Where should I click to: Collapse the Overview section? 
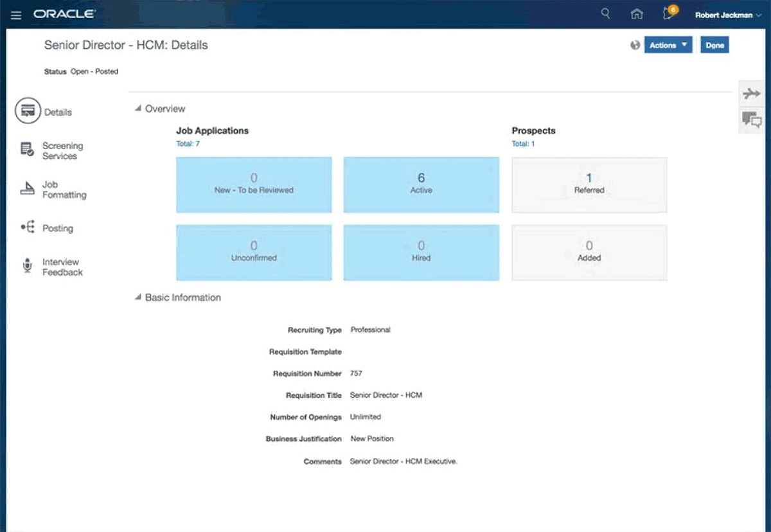click(137, 109)
